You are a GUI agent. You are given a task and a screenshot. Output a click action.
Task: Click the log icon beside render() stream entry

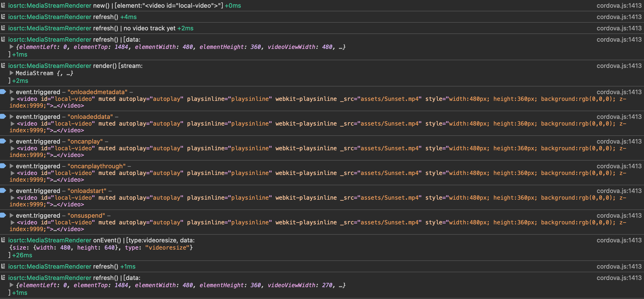tap(3, 66)
